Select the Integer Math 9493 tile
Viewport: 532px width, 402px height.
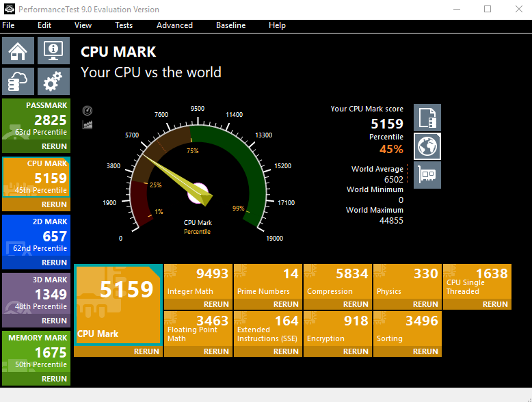click(198, 282)
